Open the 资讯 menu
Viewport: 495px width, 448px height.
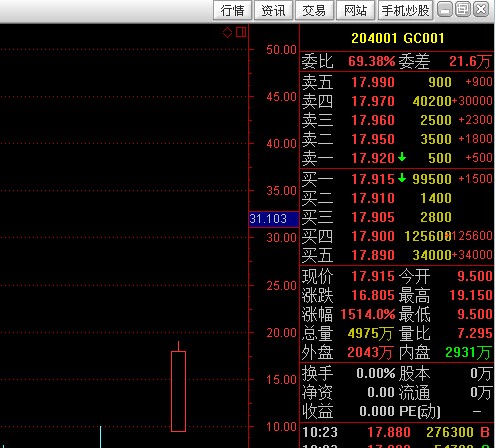pos(273,10)
